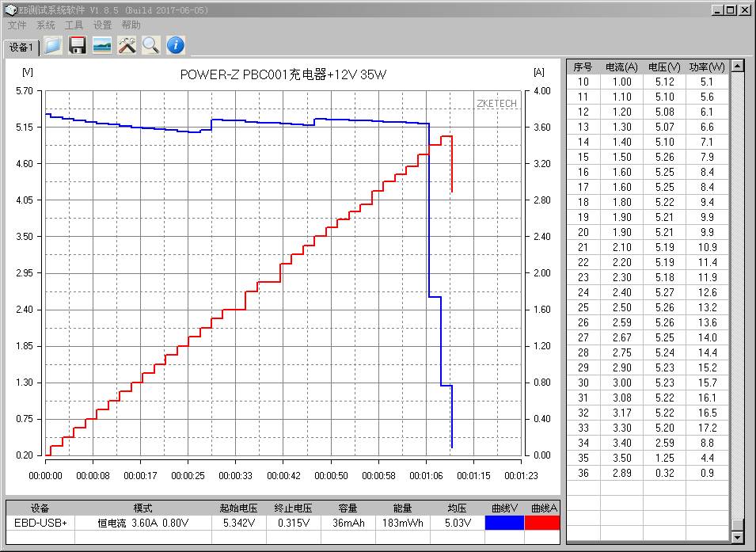
Task: Click the 36mAh capacity value
Action: tap(348, 523)
